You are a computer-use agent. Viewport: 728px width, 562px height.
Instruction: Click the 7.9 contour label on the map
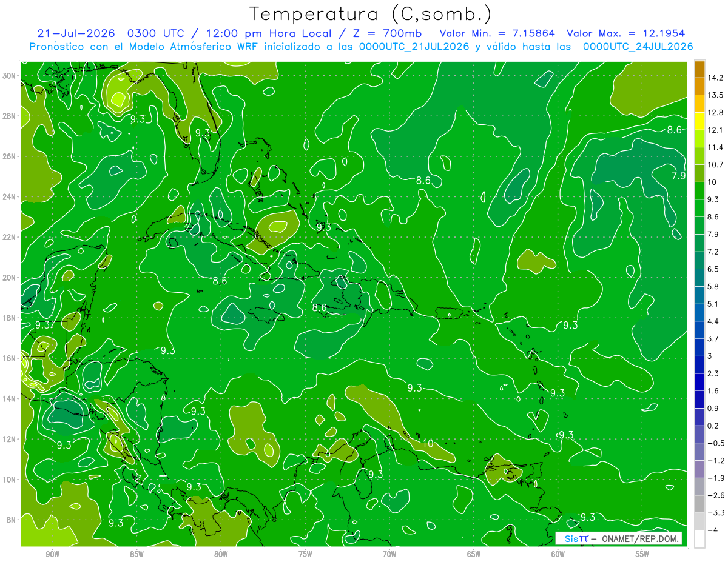(679, 176)
